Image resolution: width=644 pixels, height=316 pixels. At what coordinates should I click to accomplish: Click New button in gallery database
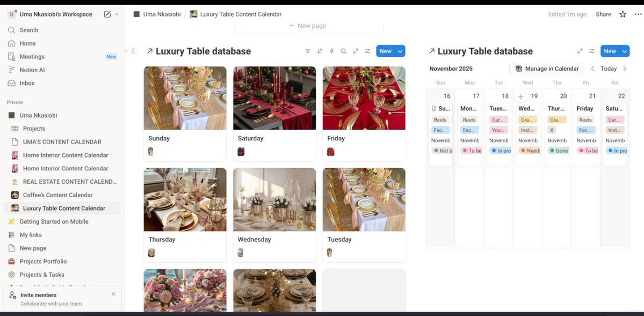(x=385, y=52)
